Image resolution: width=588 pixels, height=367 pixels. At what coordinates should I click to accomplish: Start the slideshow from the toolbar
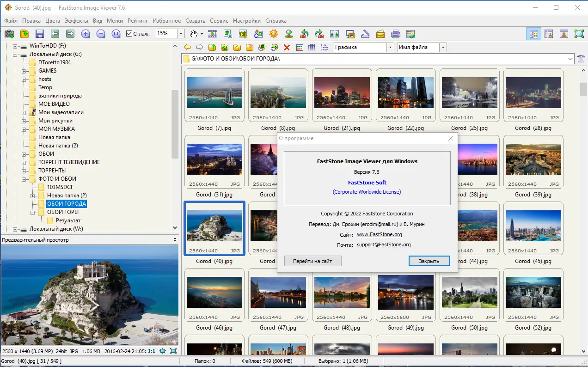tap(213, 34)
